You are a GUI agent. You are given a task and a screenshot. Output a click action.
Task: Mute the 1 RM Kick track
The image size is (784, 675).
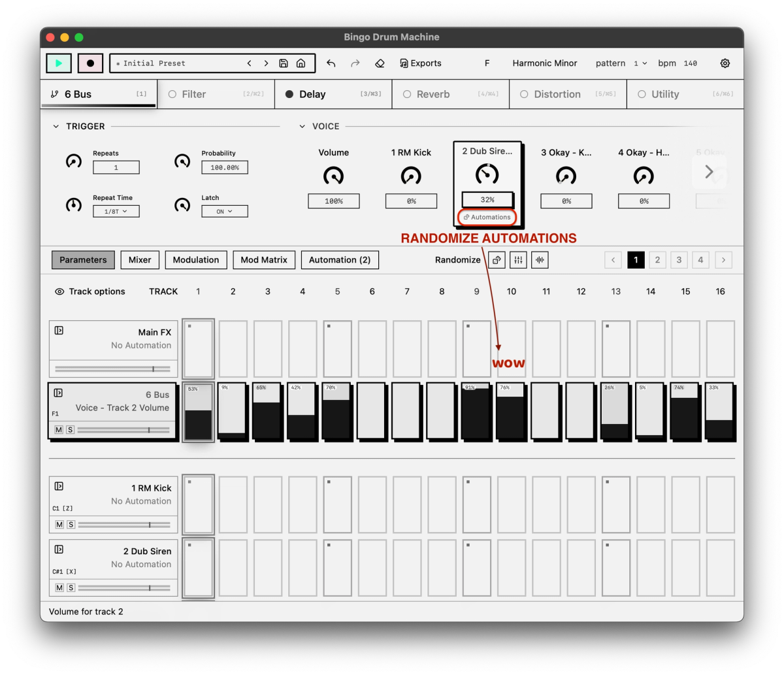(59, 524)
